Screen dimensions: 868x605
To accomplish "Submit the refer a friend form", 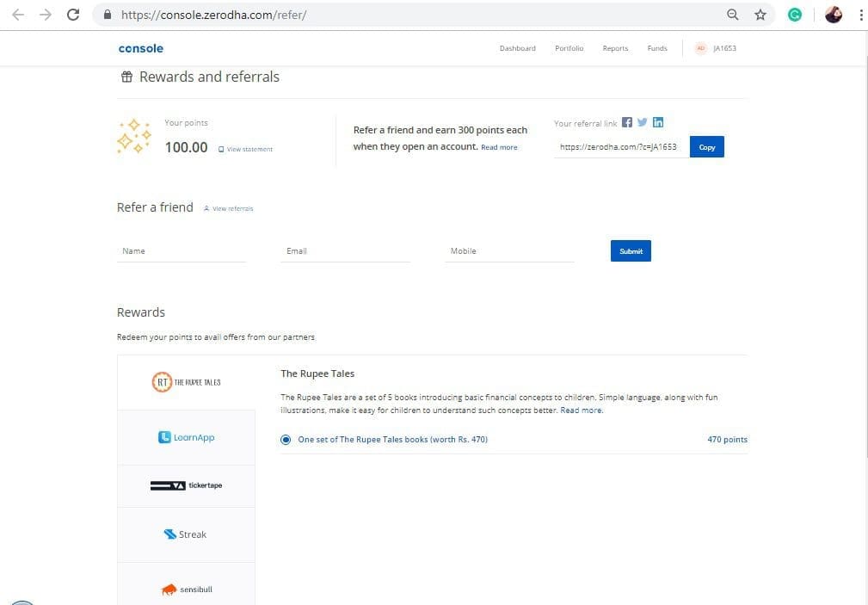I will pos(631,251).
